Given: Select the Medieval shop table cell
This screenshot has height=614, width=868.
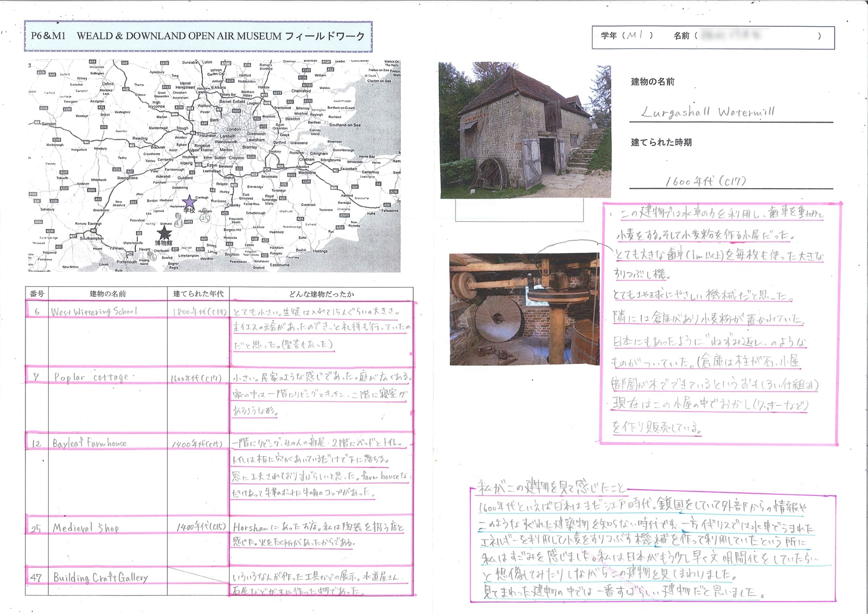Looking at the screenshot, I should 96,527.
